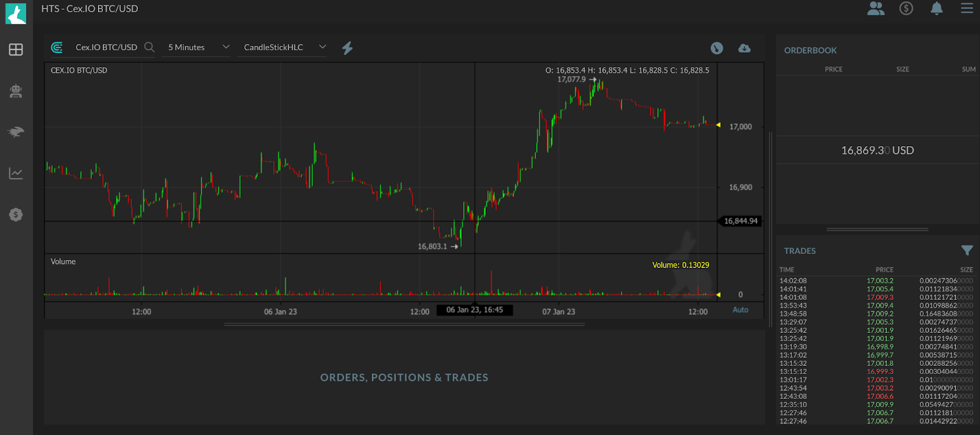This screenshot has width=980, height=435.
Task: Click the 16,900 price axis label
Action: [741, 187]
